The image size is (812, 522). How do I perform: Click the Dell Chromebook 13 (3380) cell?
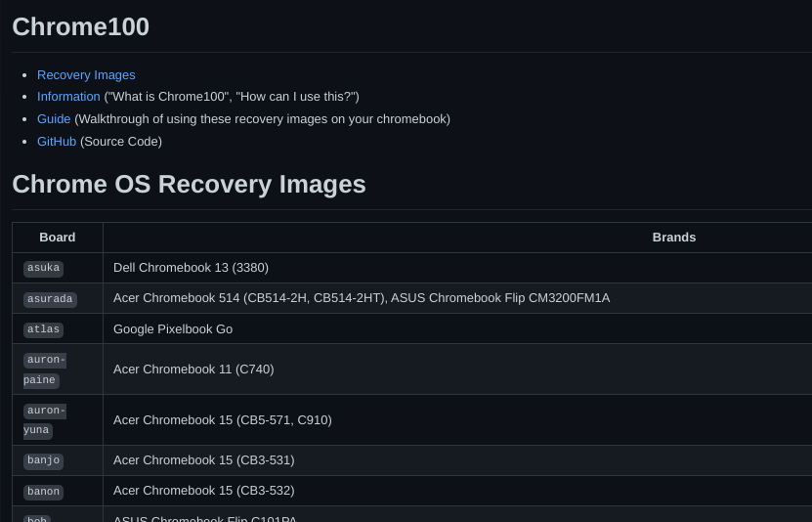(x=191, y=268)
